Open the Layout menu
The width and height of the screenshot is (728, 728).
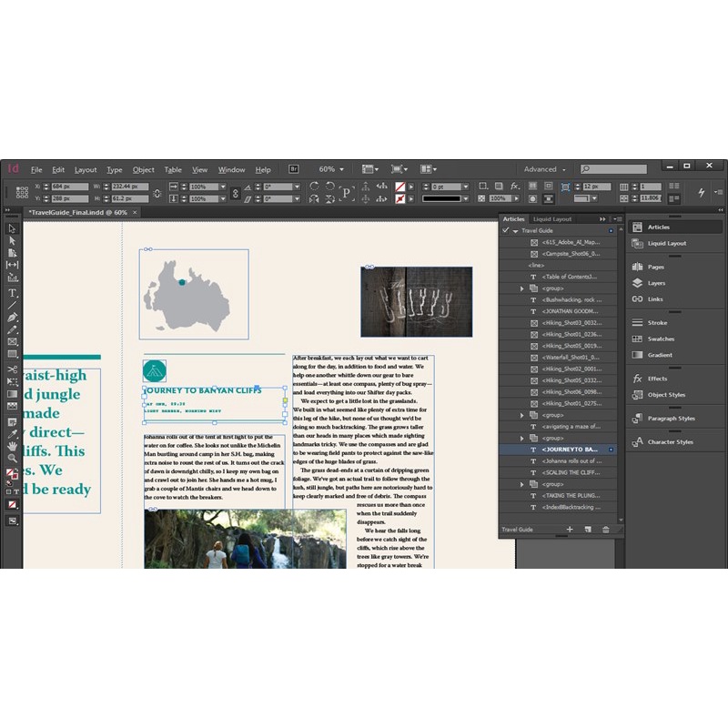(86, 169)
